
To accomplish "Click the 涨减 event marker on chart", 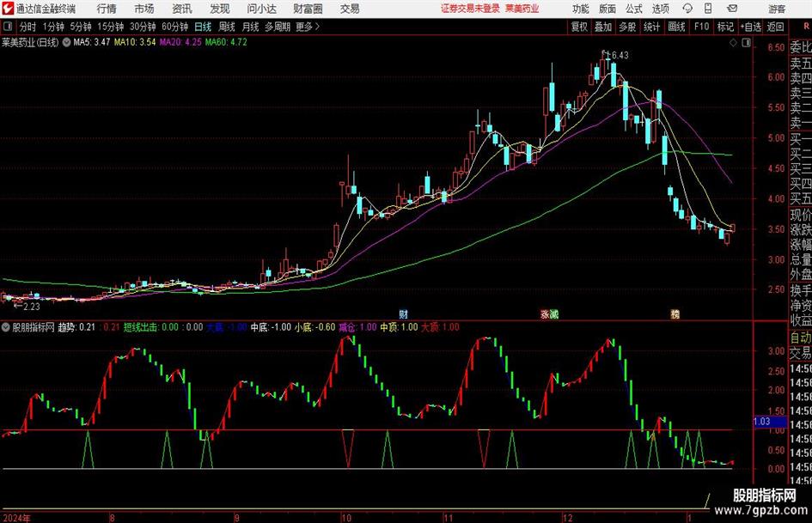I will coord(549,313).
